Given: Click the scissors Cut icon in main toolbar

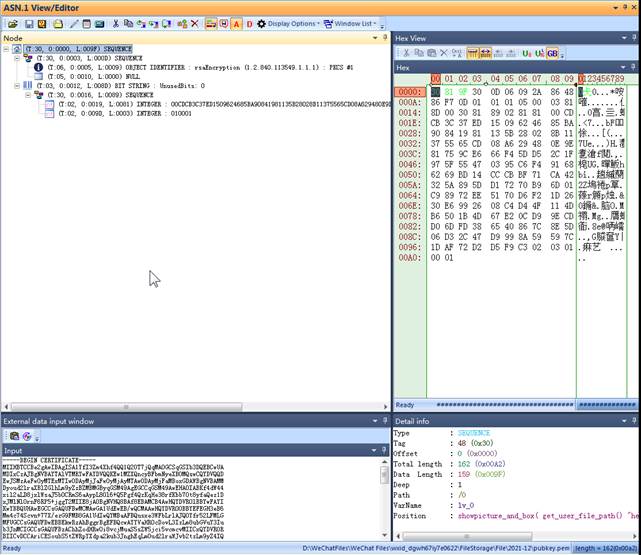Looking at the screenshot, I should [x=116, y=23].
